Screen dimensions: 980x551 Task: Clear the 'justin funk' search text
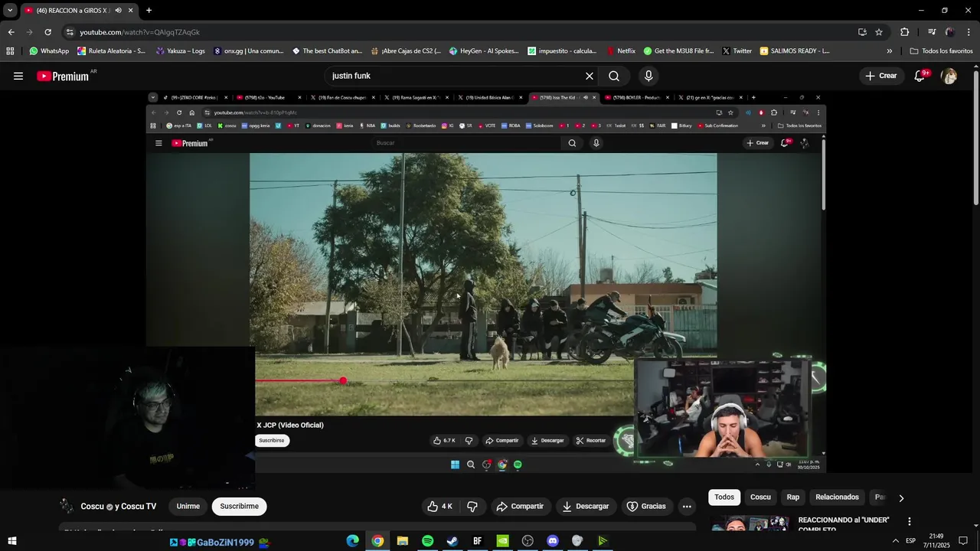click(x=590, y=76)
